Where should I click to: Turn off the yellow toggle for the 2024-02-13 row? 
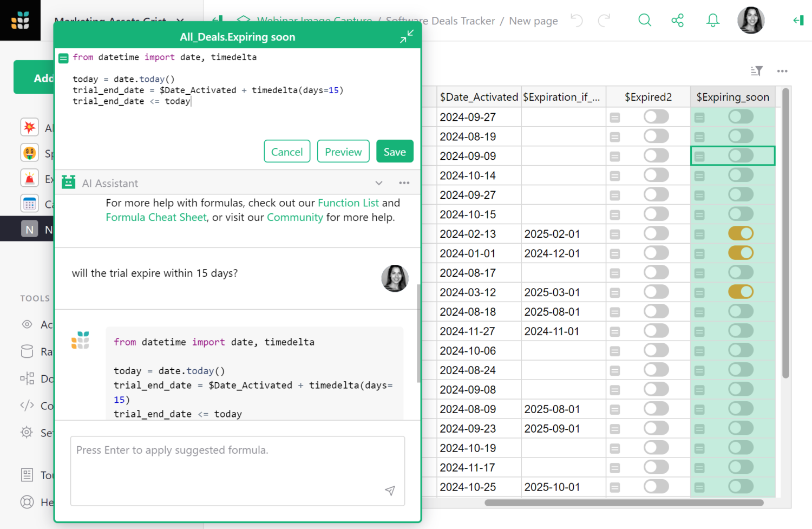coord(741,233)
